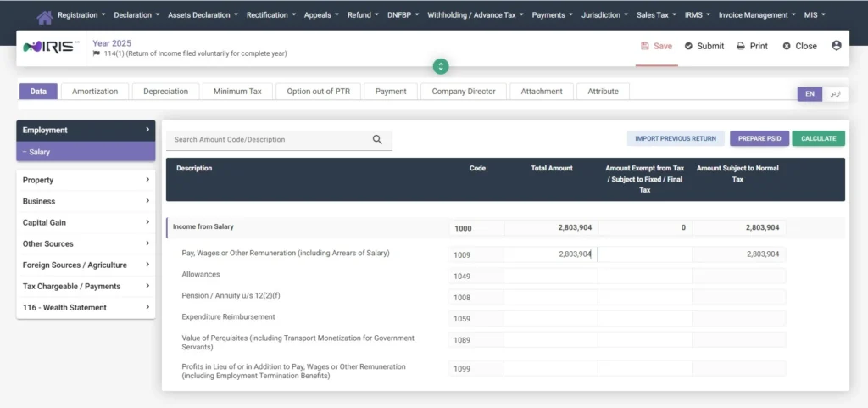
Task: Click the IRIS logo
Action: click(x=50, y=48)
